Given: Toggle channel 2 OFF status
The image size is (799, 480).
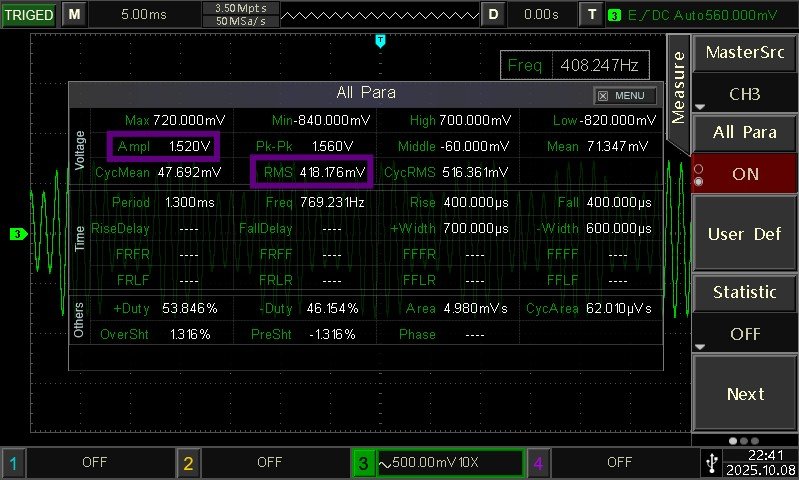Looking at the screenshot, I should (x=270, y=462).
